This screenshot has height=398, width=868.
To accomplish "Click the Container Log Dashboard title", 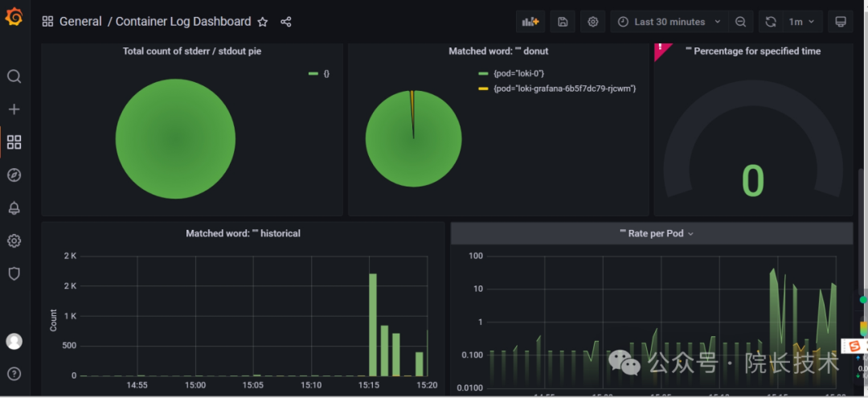I will [183, 22].
